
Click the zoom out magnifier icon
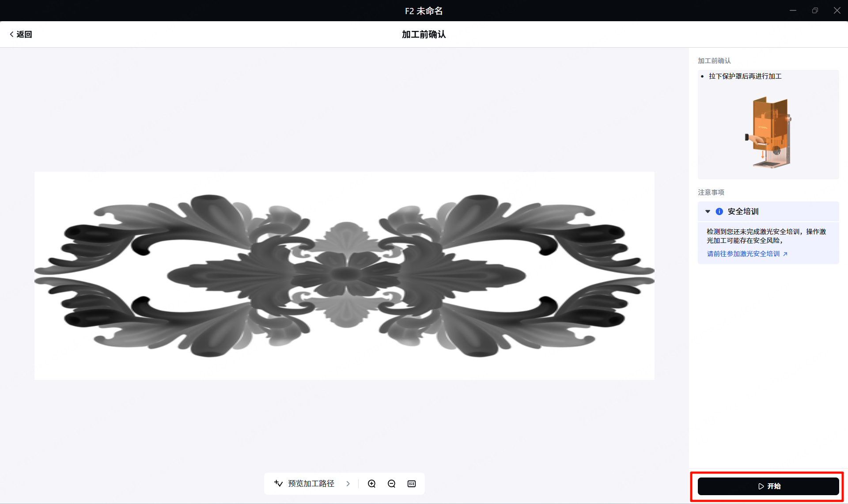coord(392,484)
